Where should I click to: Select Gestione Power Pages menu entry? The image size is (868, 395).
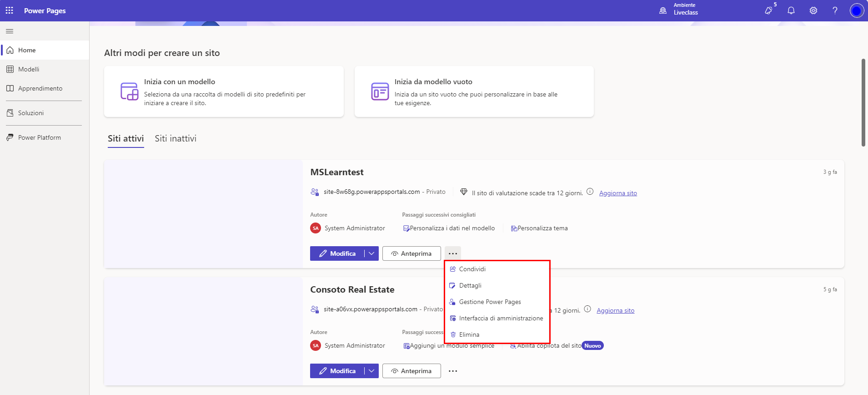497,302
